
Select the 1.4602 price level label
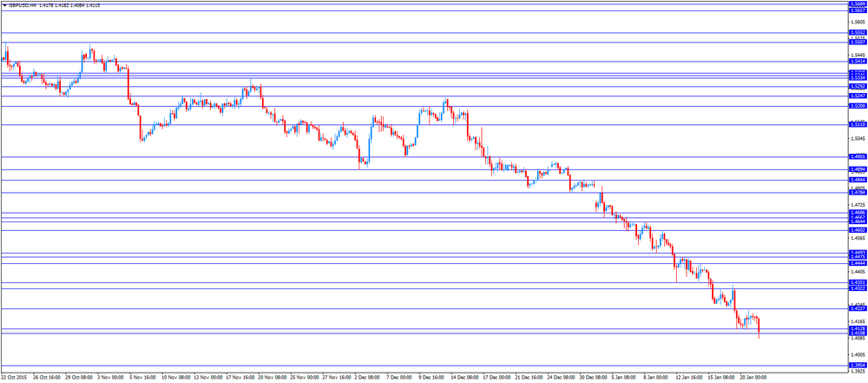coord(857,230)
